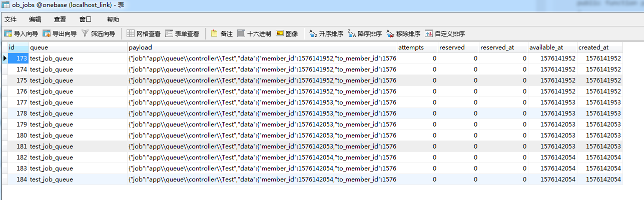Select id cell 178
Screen dimensions: 644x200
pos(18,113)
